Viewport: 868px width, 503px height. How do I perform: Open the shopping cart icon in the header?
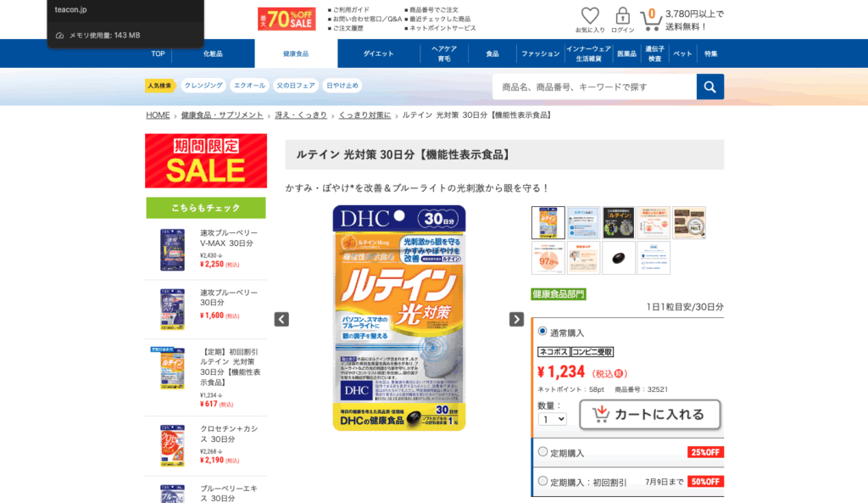651,20
